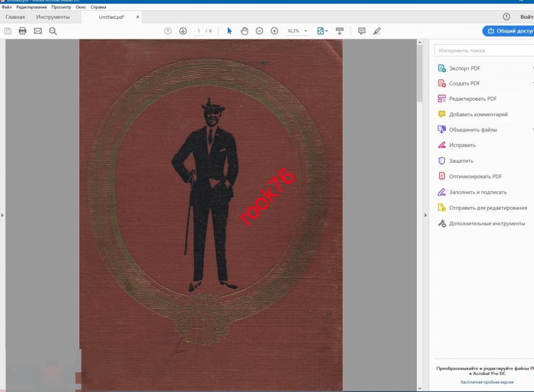Select the Untitled.pdf document tab
The height and width of the screenshot is (392, 534).
(112, 17)
